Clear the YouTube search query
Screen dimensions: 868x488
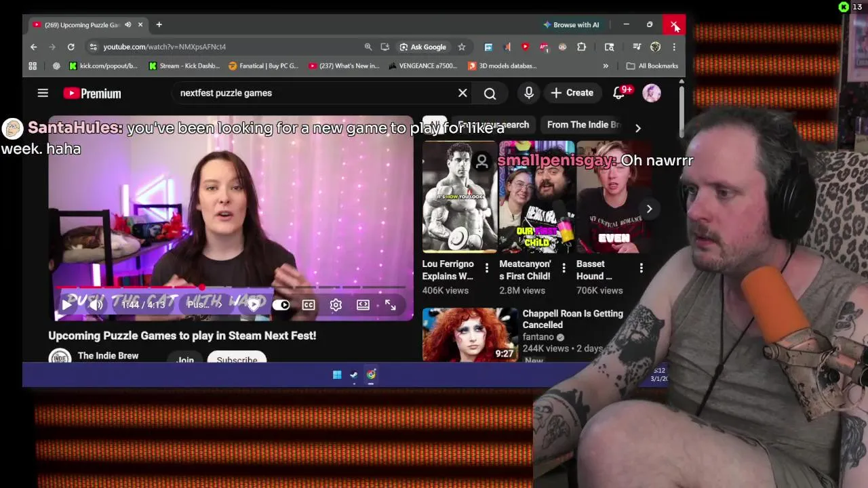[462, 93]
